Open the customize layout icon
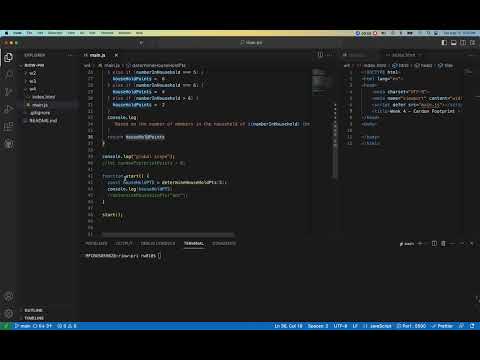480x360 pixels. pos(472,43)
